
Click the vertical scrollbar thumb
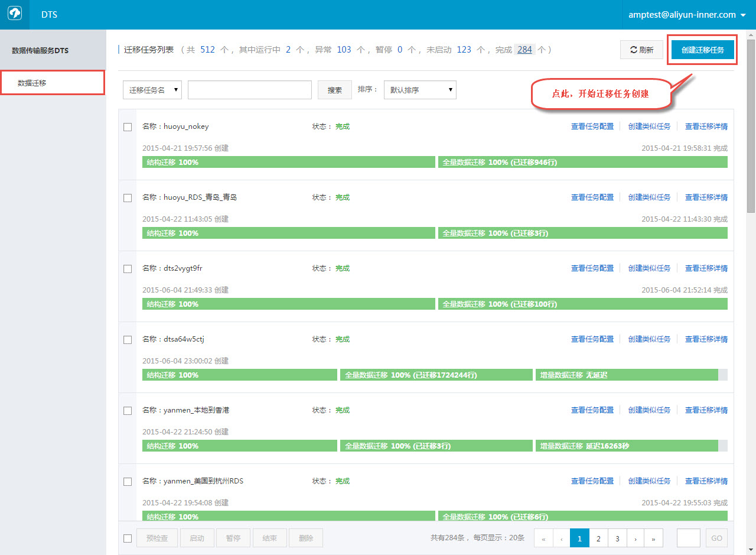(x=751, y=127)
